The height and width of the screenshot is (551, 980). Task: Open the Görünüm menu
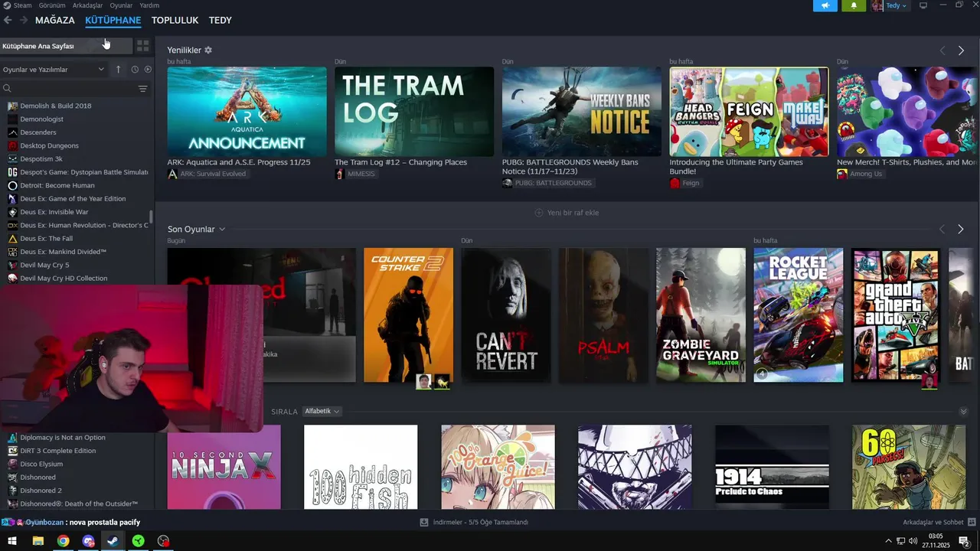(x=52, y=5)
